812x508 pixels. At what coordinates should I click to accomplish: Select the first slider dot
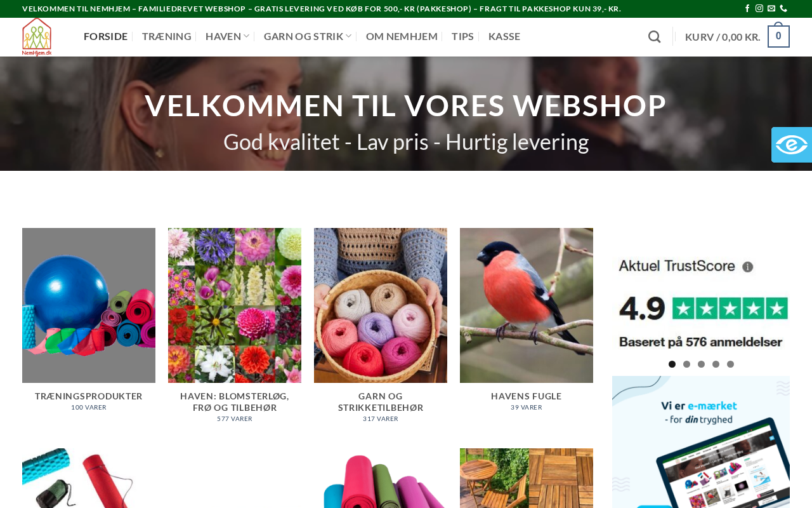pos(672,364)
